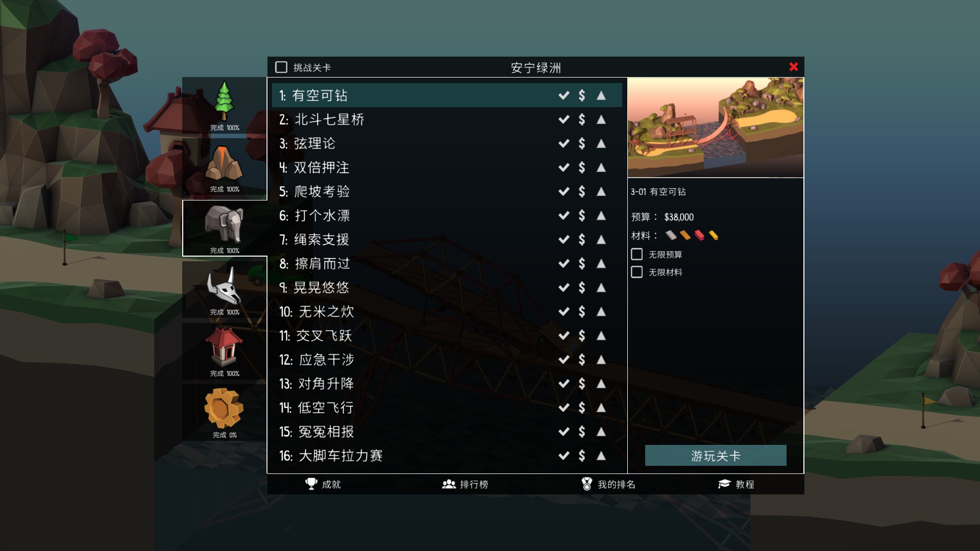This screenshot has height=551, width=980.
Task: Select level 16 大脚车拉力赛
Action: coord(447,456)
